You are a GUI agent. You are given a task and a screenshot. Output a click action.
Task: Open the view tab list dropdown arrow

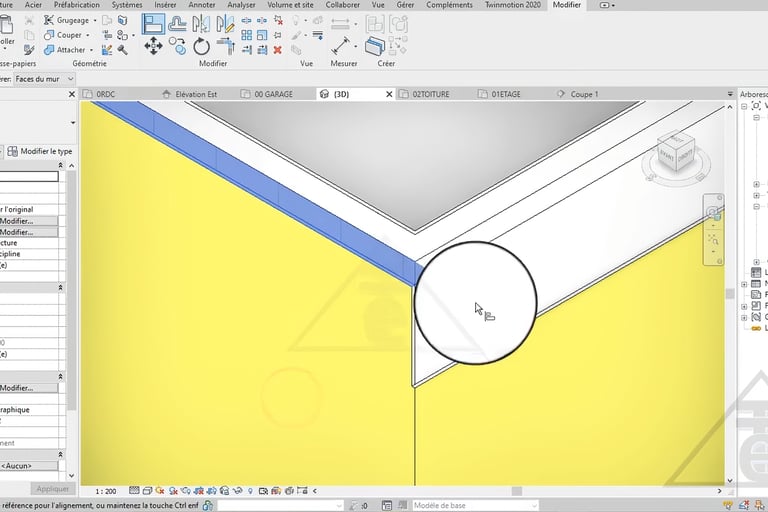pos(730,94)
